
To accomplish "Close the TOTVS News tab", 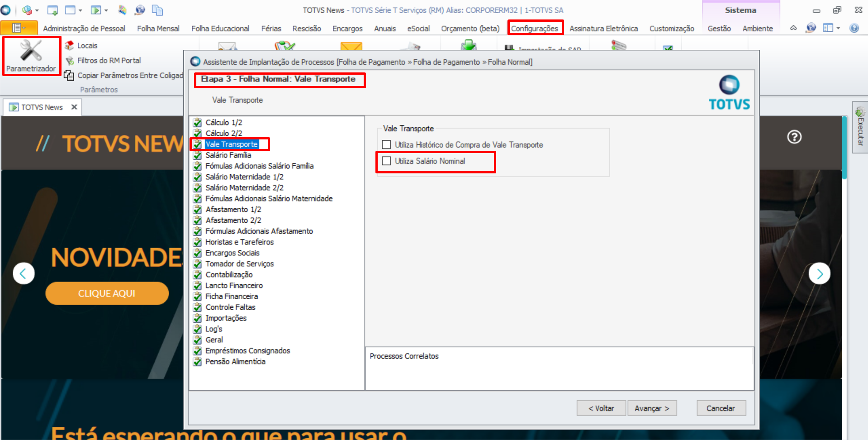I will point(74,107).
